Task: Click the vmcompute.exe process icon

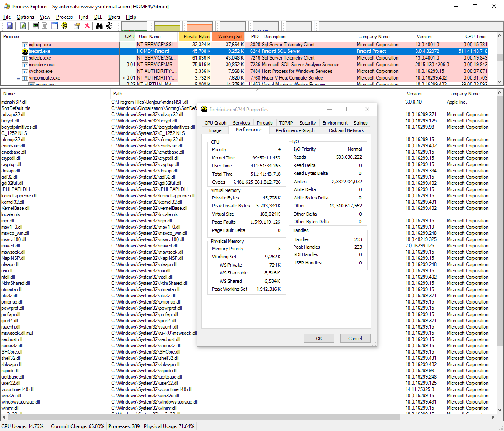Action: point(25,78)
